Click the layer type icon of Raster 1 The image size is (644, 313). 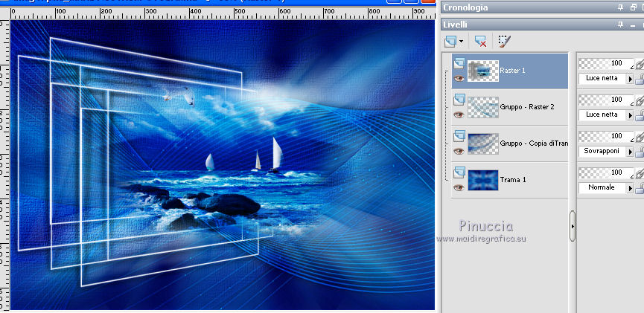coord(459,63)
